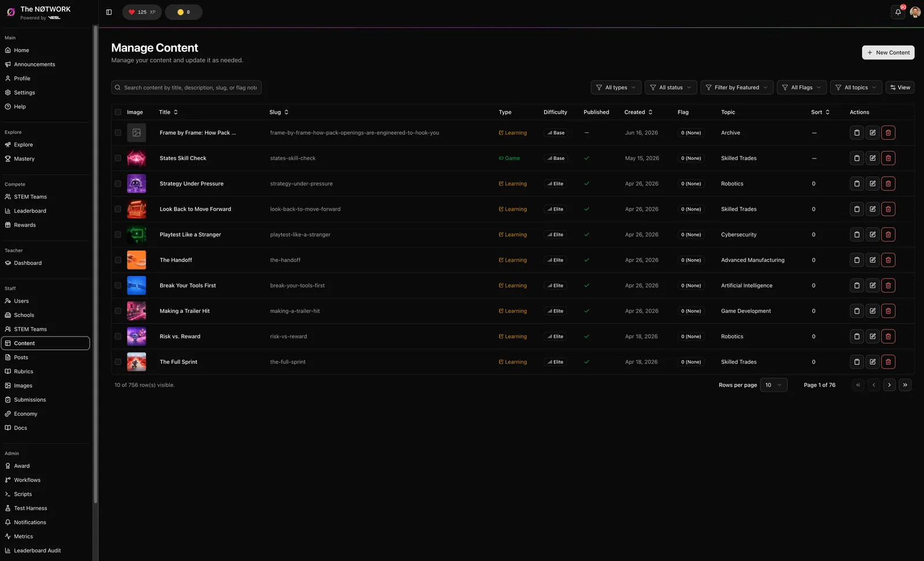Copy the Frame by Frame row
This screenshot has width=924, height=561.
pos(857,133)
